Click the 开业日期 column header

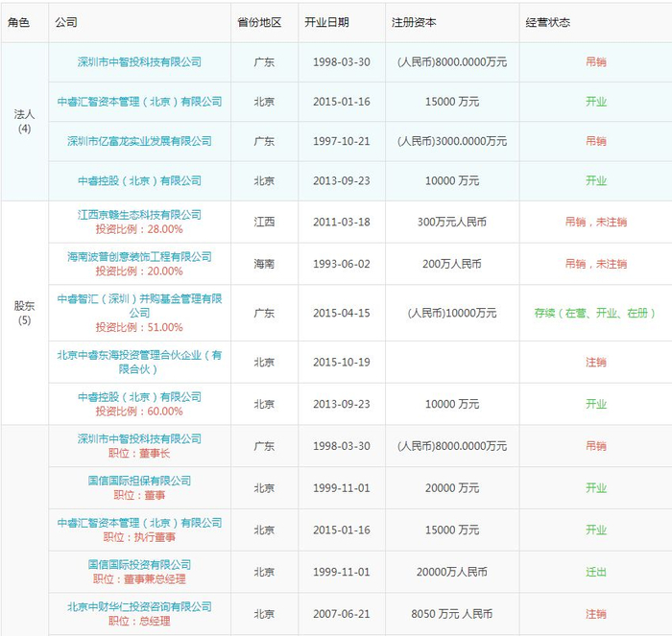coord(326,22)
